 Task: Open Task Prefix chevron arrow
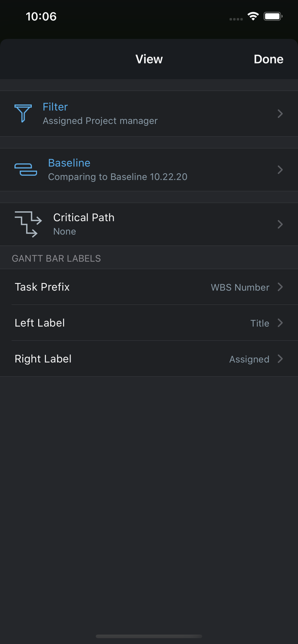[280, 287]
